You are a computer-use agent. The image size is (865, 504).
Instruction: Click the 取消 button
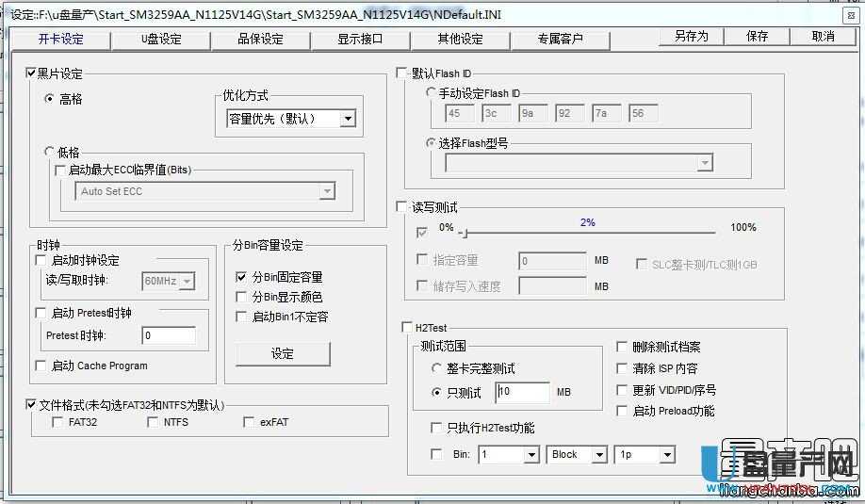pos(823,37)
